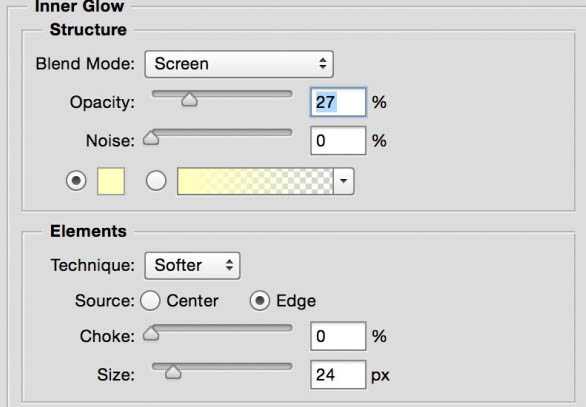Image resolution: width=586 pixels, height=407 pixels.
Task: Click the Opacity slider track right end
Action: [x=287, y=93]
